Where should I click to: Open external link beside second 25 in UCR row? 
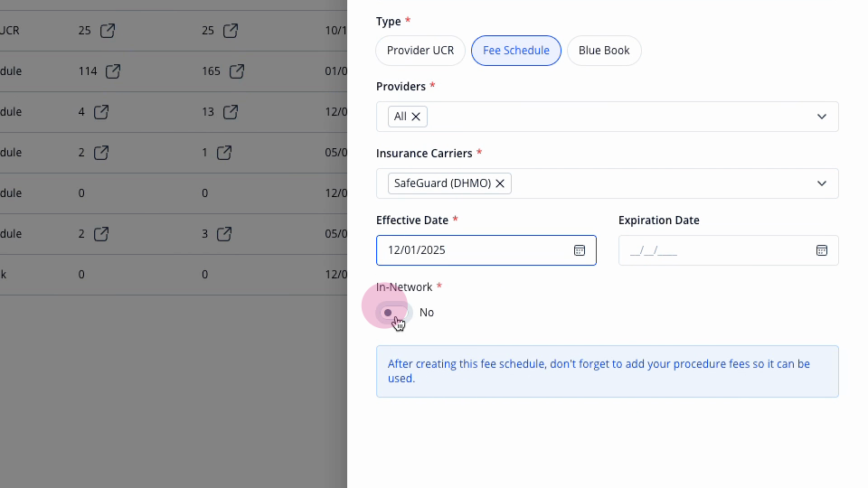click(x=231, y=31)
